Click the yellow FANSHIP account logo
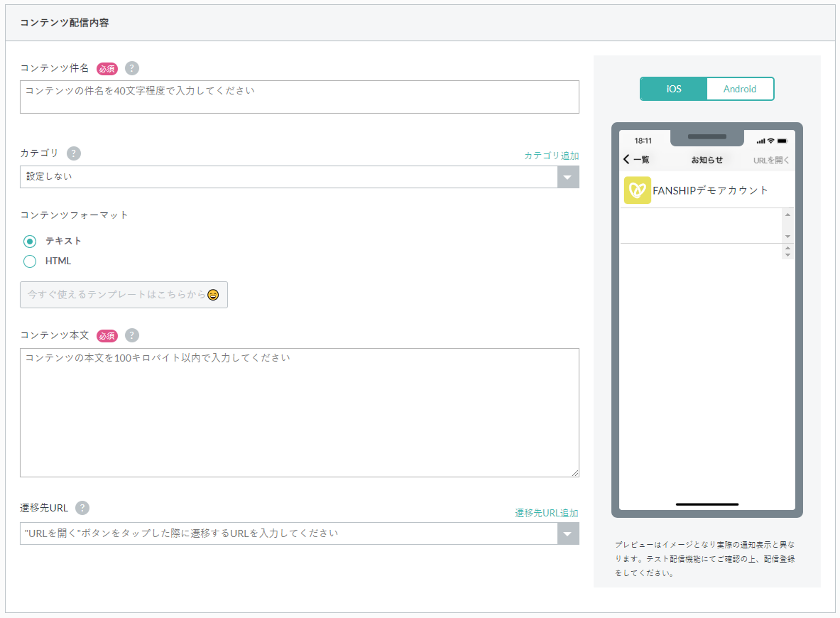 (x=637, y=191)
